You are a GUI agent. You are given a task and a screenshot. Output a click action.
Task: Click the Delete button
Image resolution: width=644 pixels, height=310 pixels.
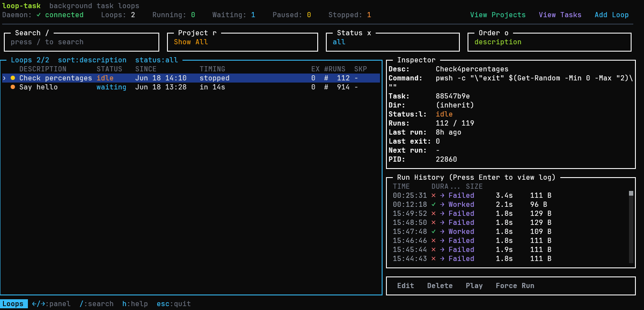point(440,285)
